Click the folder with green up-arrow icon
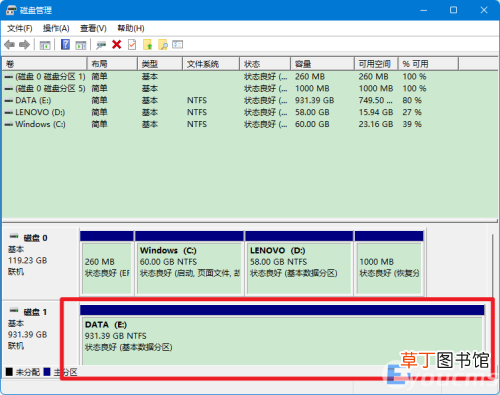The width and height of the screenshot is (500, 395). click(147, 44)
